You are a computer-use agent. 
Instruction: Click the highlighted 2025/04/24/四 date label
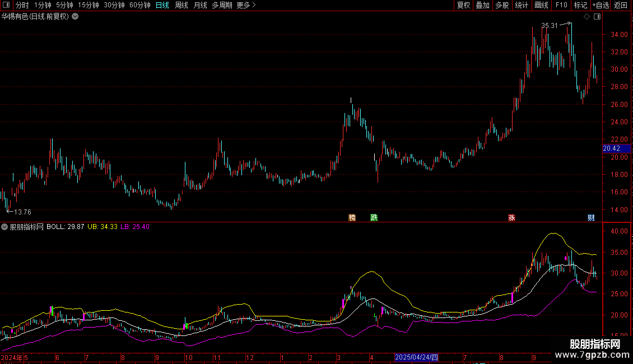tap(416, 357)
